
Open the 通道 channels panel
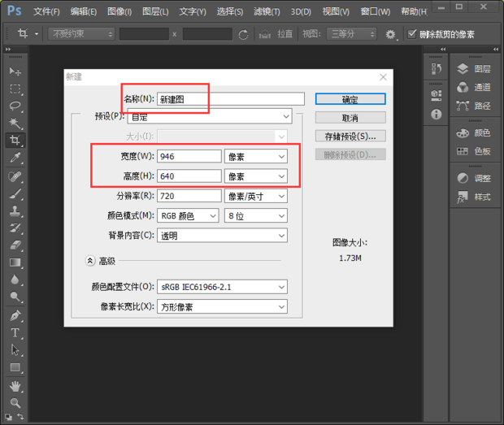coord(474,87)
